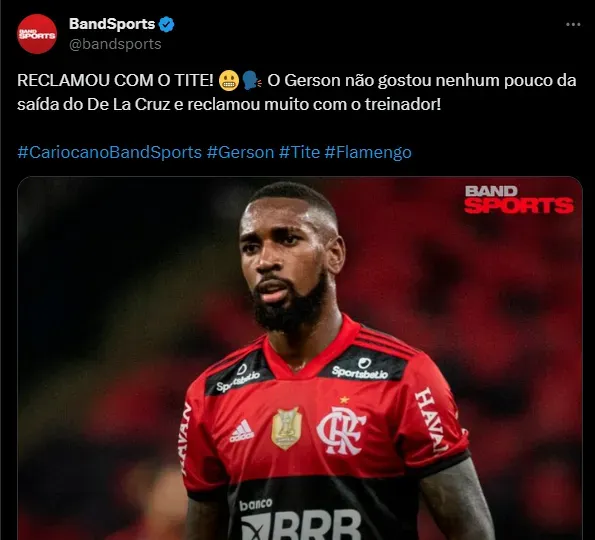Click the banco BRB sponsor logo

pos(300,519)
